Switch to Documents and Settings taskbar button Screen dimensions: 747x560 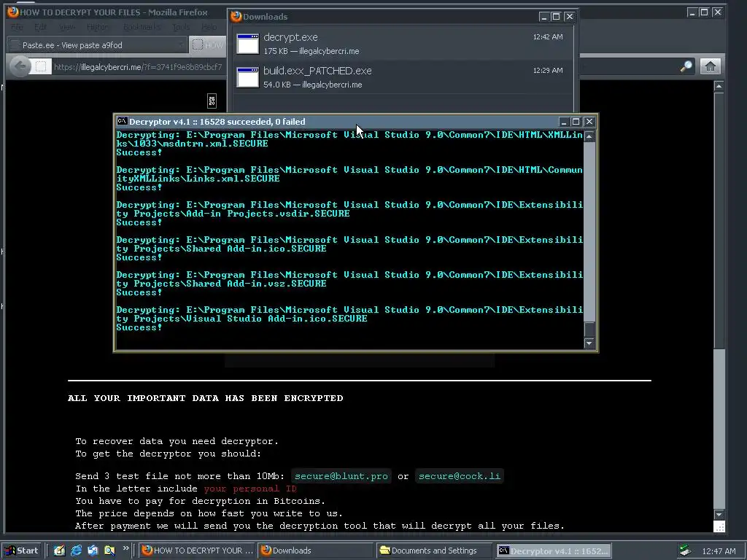(433, 551)
